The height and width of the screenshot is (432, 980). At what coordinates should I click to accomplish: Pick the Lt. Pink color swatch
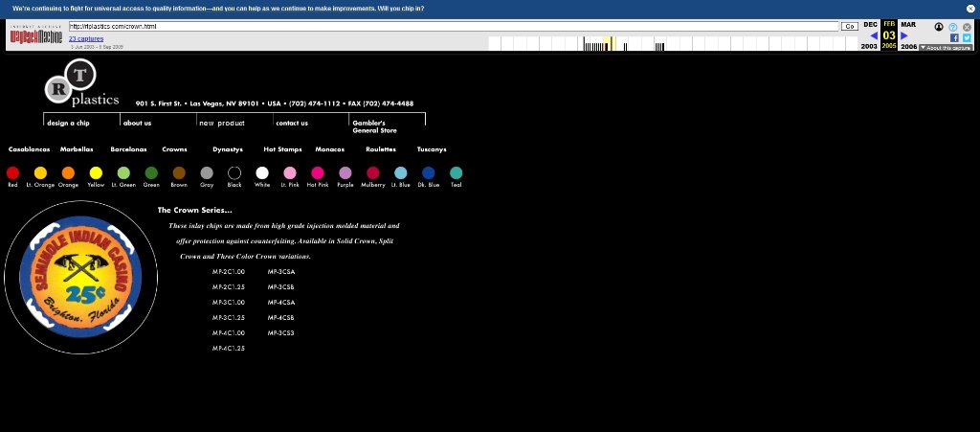click(290, 173)
